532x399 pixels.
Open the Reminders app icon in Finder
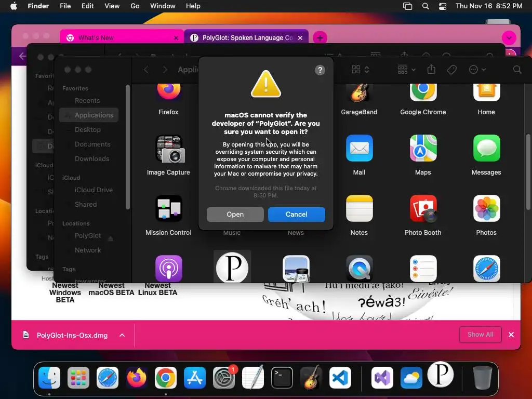click(x=423, y=269)
